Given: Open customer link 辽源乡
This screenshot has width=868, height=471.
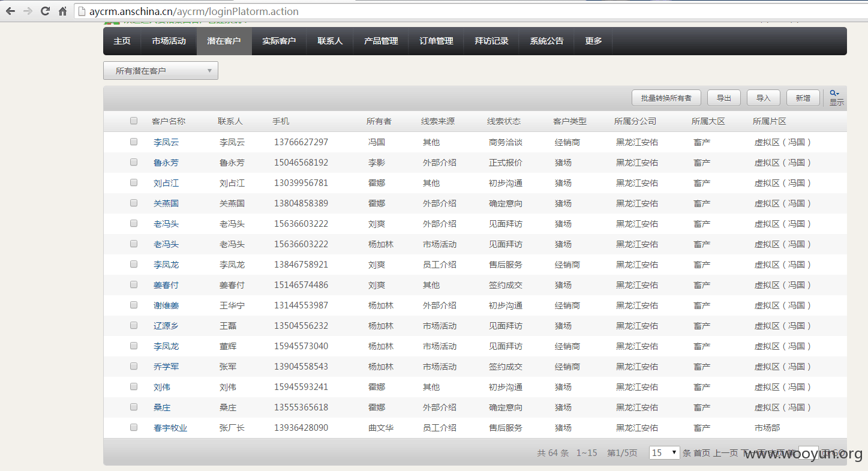Looking at the screenshot, I should (x=166, y=326).
